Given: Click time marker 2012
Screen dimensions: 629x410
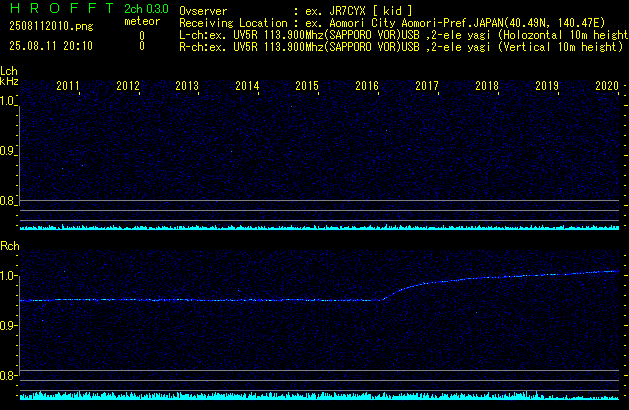Looking at the screenshot, I should point(128,86).
